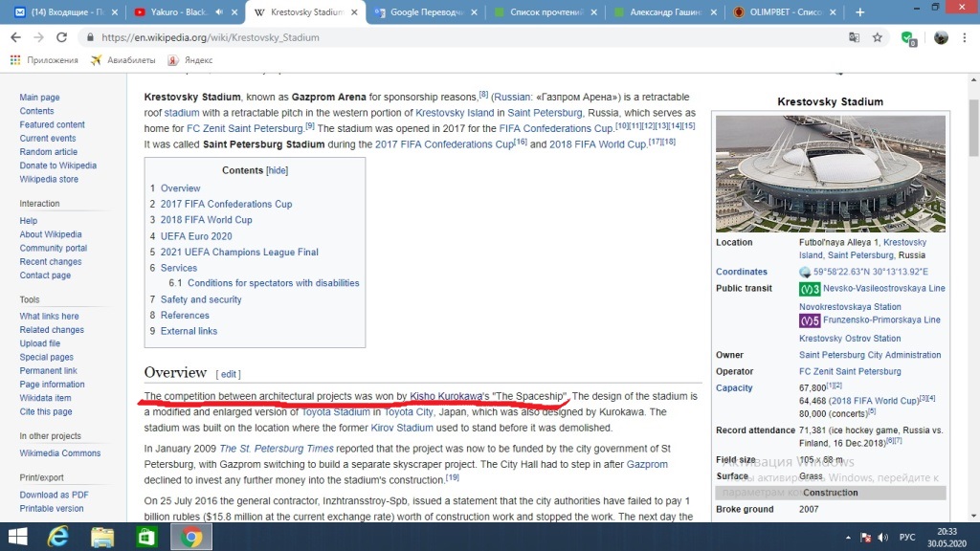
Task: Open the Toyota Stadium link
Action: coord(336,412)
